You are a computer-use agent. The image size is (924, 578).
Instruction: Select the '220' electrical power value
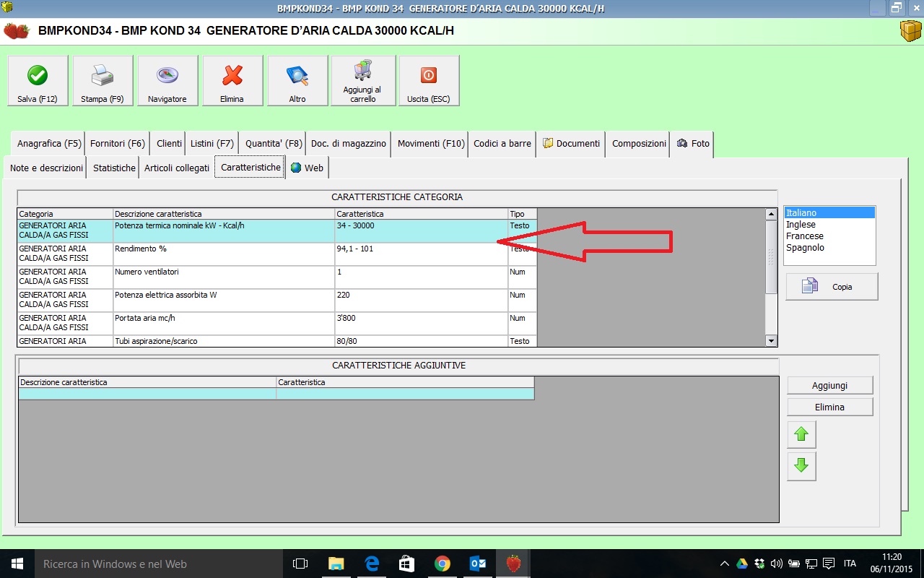pyautogui.click(x=422, y=301)
